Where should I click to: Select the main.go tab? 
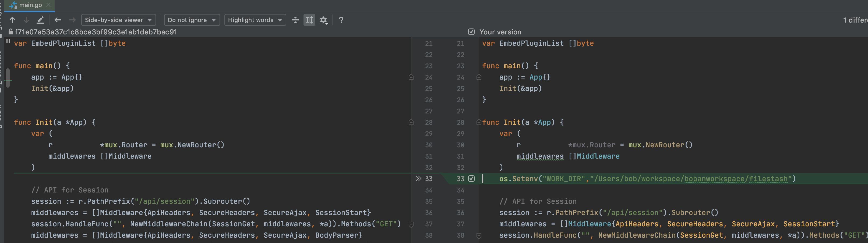tap(30, 5)
